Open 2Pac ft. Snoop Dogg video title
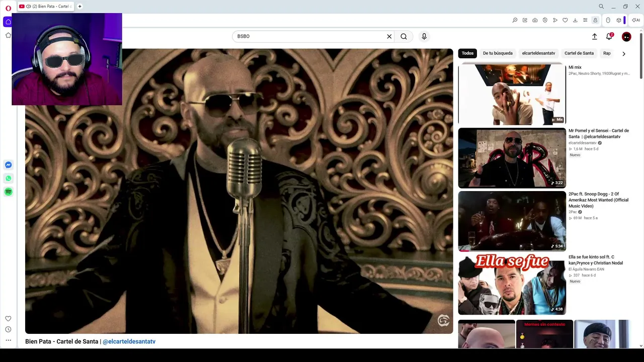 pyautogui.click(x=599, y=200)
